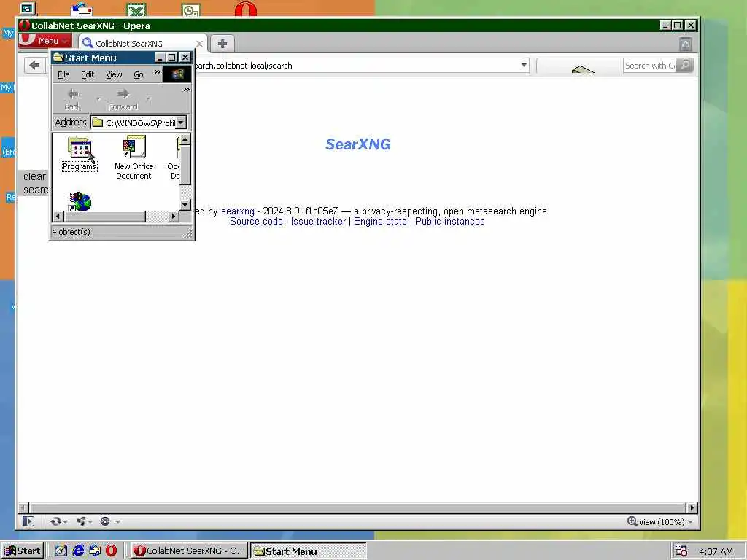The height and width of the screenshot is (560, 747).
Task: Close the CollabNet SearXNG tab
Action: click(x=200, y=44)
